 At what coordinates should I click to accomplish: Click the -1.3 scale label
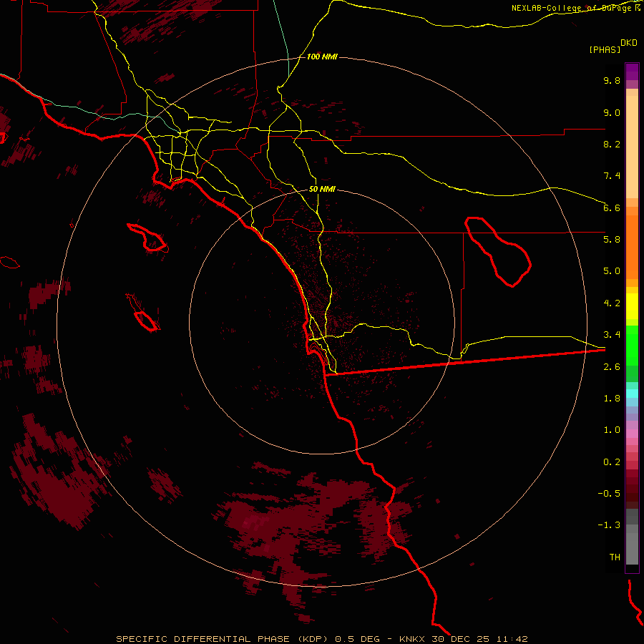(609, 525)
